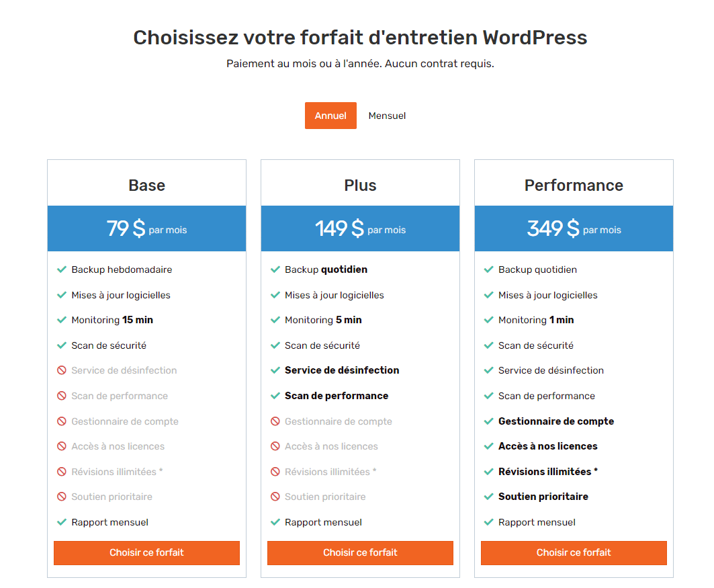Click prohibited icon beside Plus Gestionnaire de compte
The height and width of the screenshot is (588, 714).
click(275, 421)
